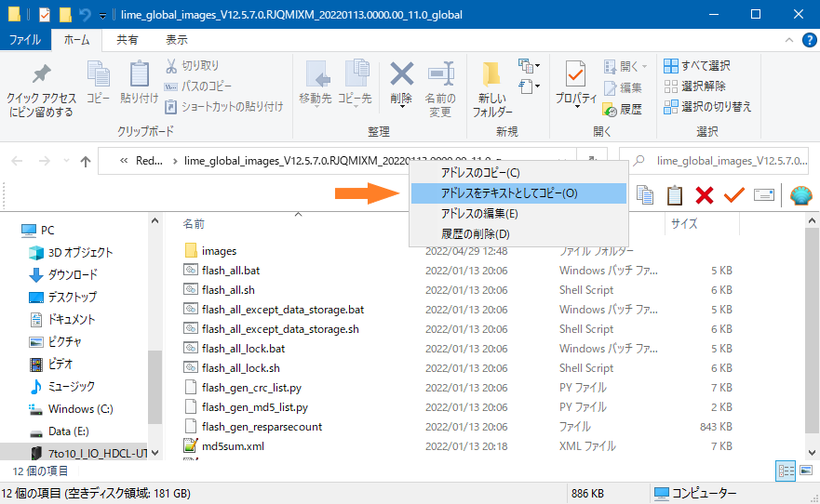Click the toolbar red X delete icon
The width and height of the screenshot is (820, 504).
pyautogui.click(x=705, y=195)
